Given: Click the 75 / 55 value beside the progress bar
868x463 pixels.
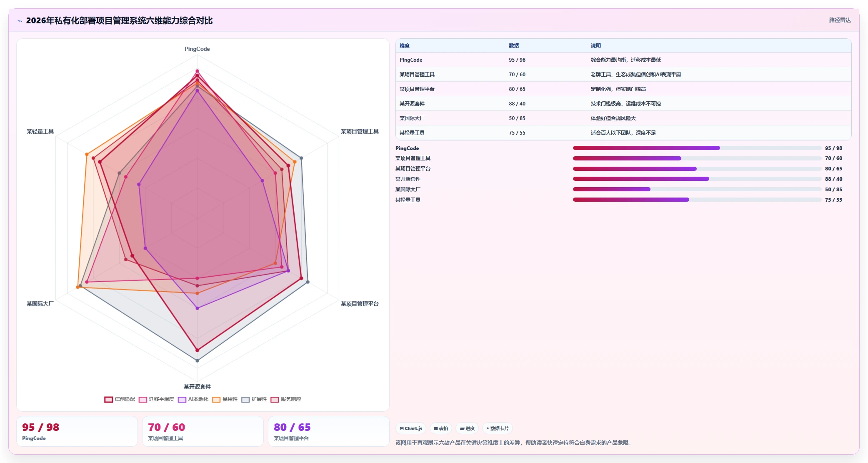Looking at the screenshot, I should coord(833,200).
